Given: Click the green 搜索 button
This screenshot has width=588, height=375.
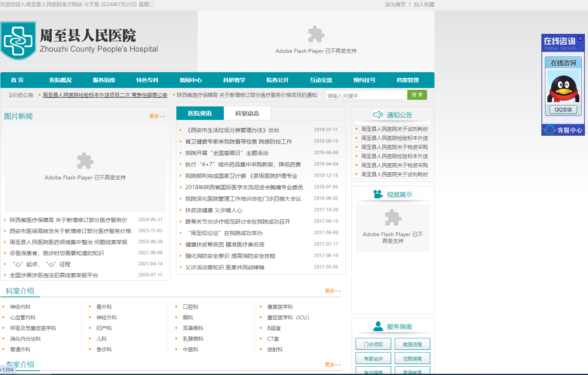Looking at the screenshot, I should [417, 95].
